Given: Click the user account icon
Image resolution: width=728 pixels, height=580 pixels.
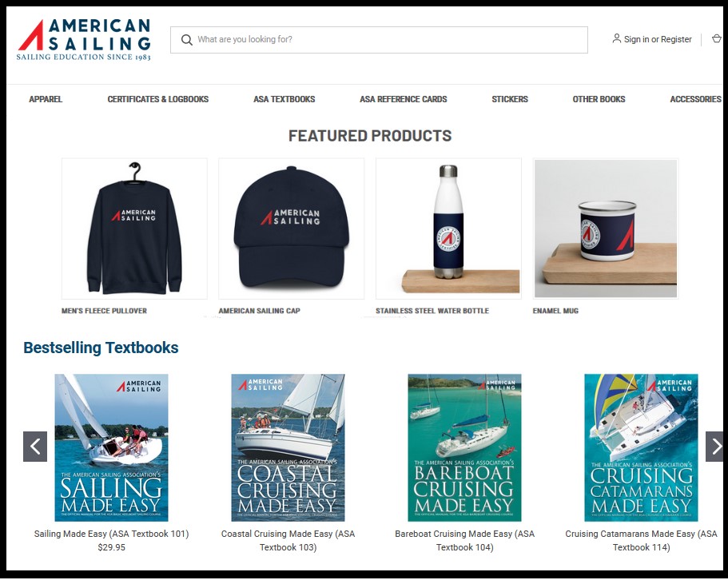Looking at the screenshot, I should [617, 38].
